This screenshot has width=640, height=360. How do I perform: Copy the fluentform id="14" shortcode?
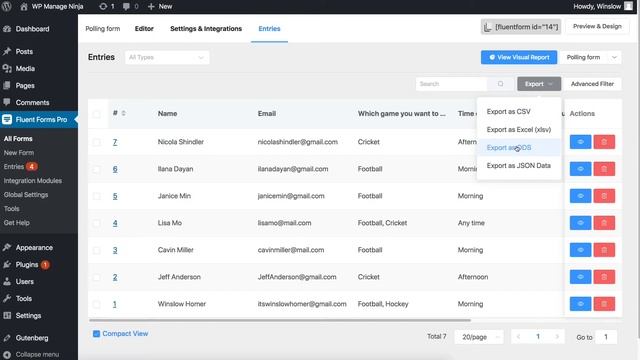pos(521,27)
